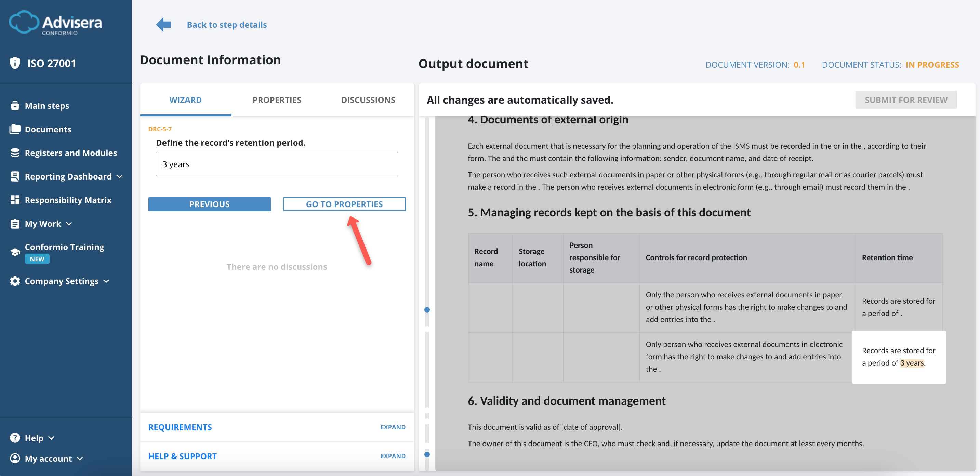
Task: Switch to the Properties tab
Action: pos(277,100)
